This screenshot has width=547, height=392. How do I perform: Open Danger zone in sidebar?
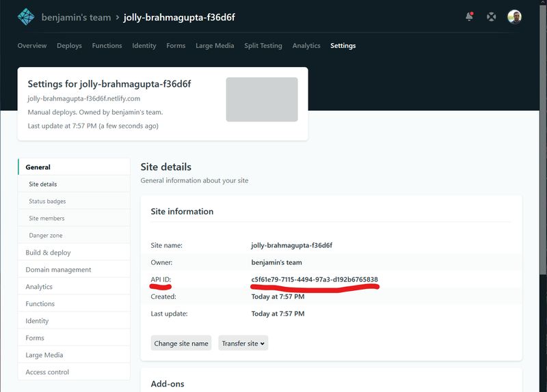pyautogui.click(x=74, y=235)
